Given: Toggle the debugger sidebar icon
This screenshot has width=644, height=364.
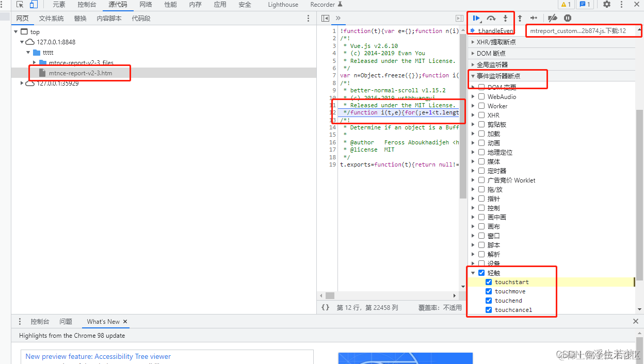Looking at the screenshot, I should pos(459,18).
